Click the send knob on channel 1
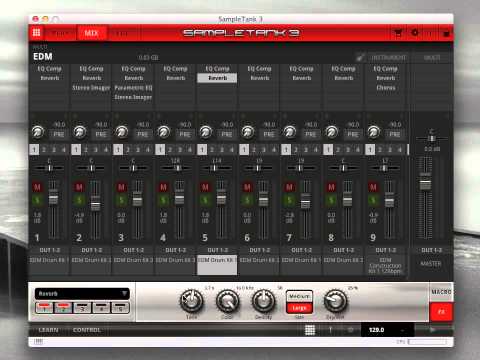The height and width of the screenshot is (360, 480). (38, 132)
